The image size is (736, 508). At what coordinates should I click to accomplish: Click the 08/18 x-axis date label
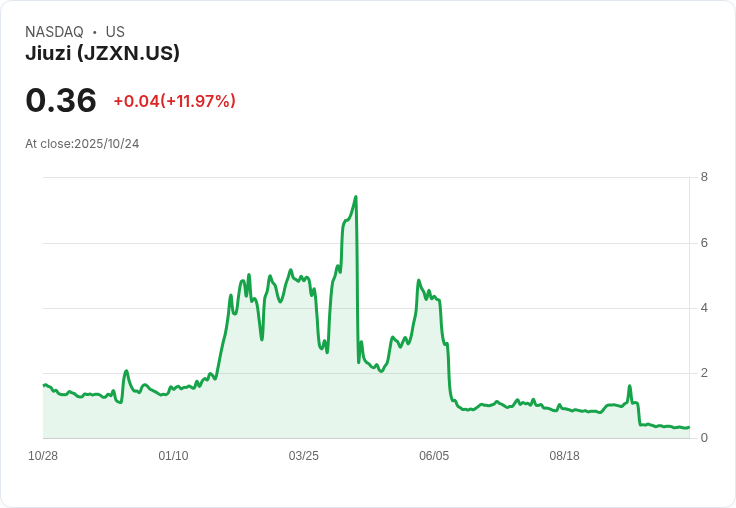pyautogui.click(x=565, y=456)
